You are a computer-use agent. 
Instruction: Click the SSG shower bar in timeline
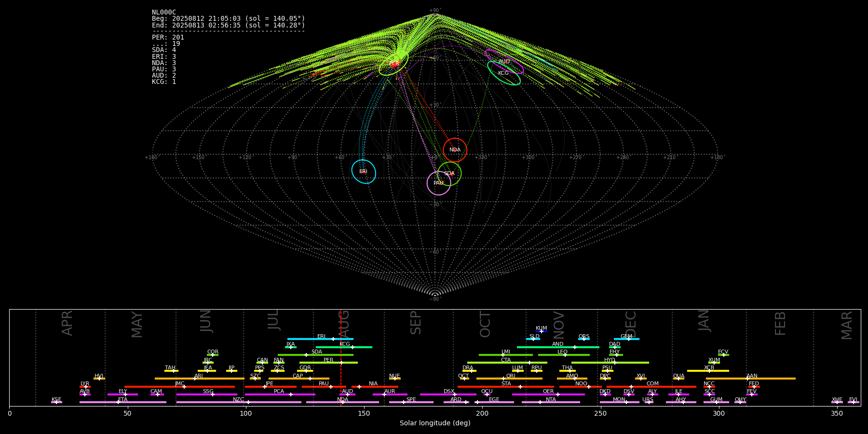(x=206, y=394)
